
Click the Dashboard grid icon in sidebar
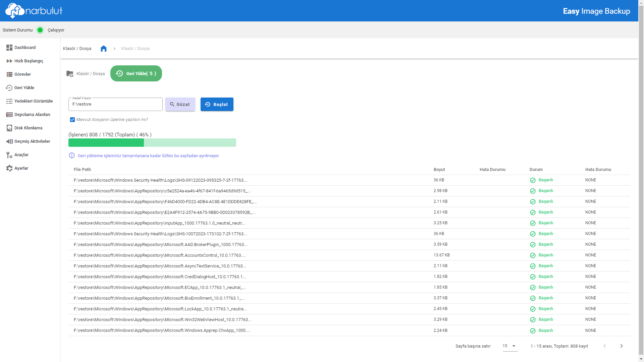9,48
